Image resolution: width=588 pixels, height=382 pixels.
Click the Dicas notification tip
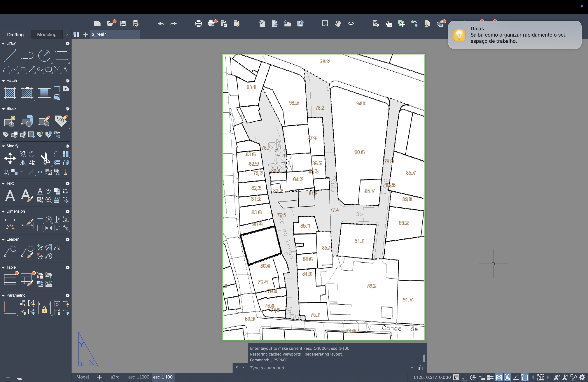[x=515, y=35]
